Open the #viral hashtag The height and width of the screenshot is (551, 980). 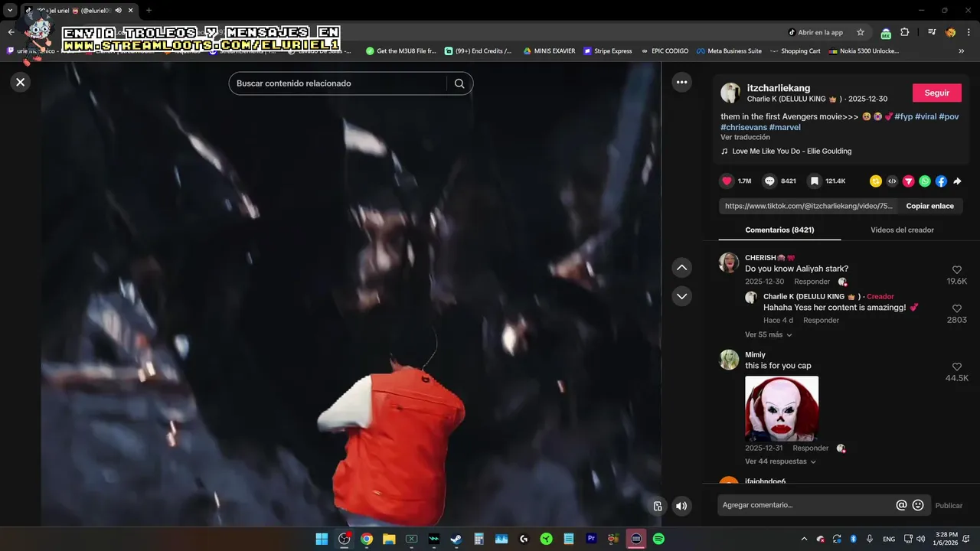pos(926,116)
